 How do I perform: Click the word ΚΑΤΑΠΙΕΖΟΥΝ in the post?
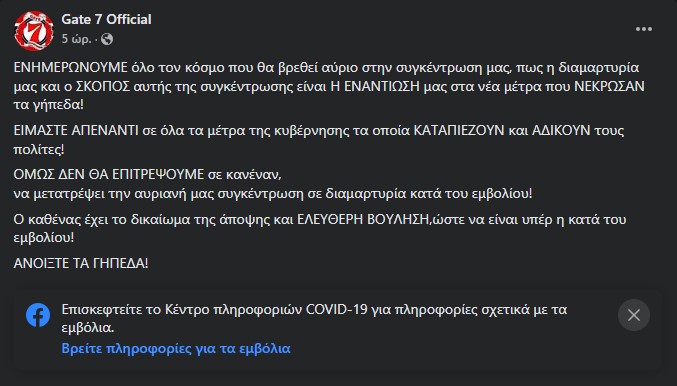[x=459, y=130]
